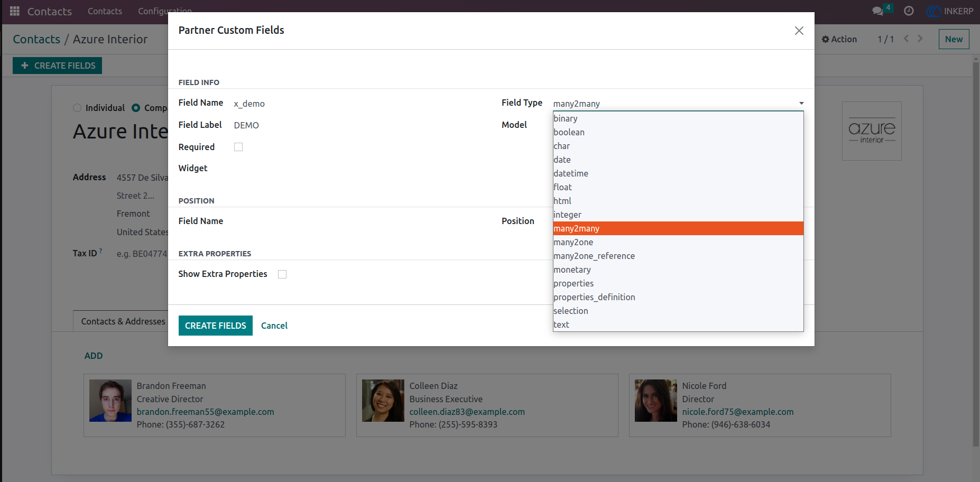Open the activities clock icon
Viewport: 980px width, 482px height.
coord(909,11)
